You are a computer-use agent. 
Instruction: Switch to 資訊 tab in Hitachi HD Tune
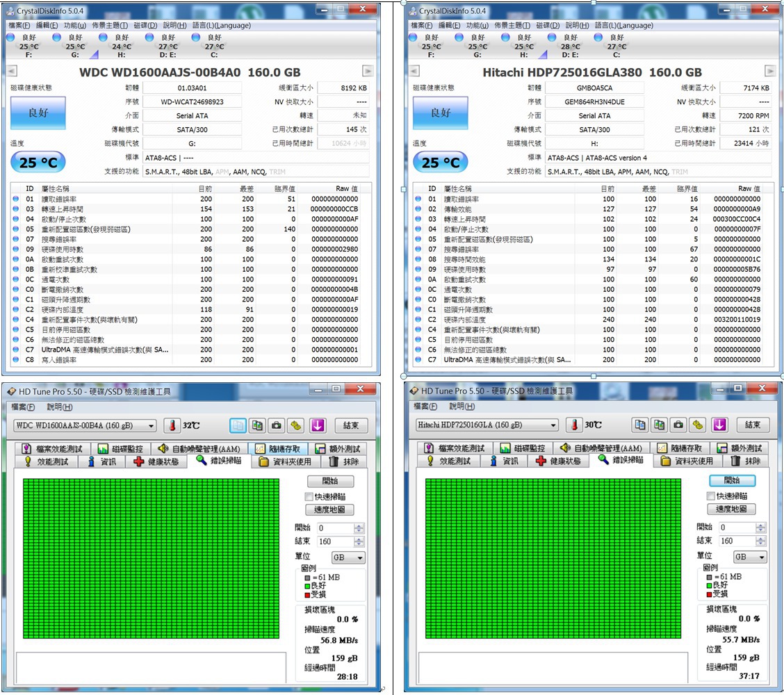click(505, 461)
